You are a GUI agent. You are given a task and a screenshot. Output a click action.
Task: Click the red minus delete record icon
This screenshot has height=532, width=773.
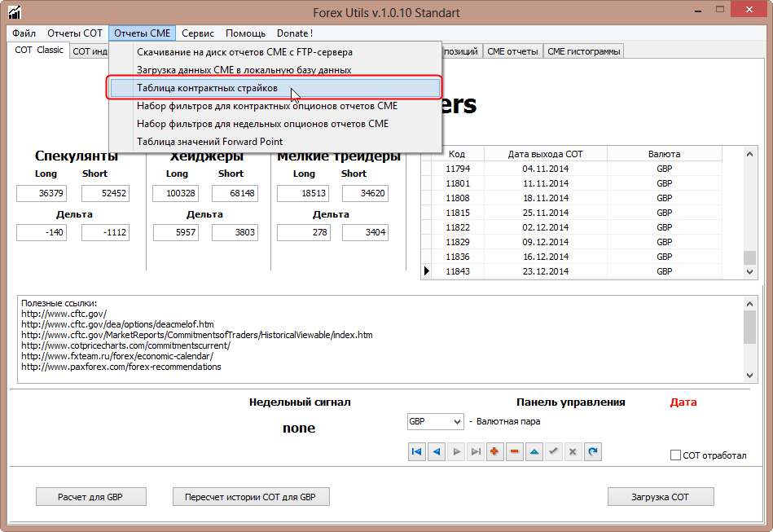click(x=515, y=451)
